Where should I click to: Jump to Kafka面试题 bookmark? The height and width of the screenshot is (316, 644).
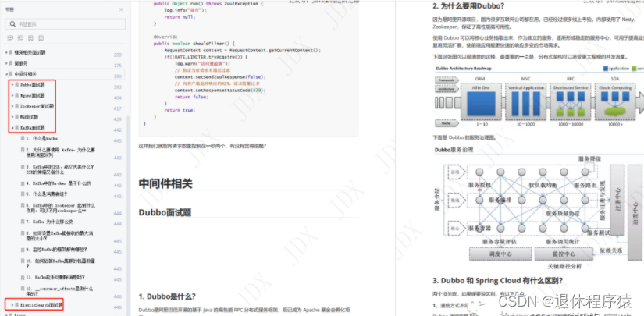tap(33, 128)
